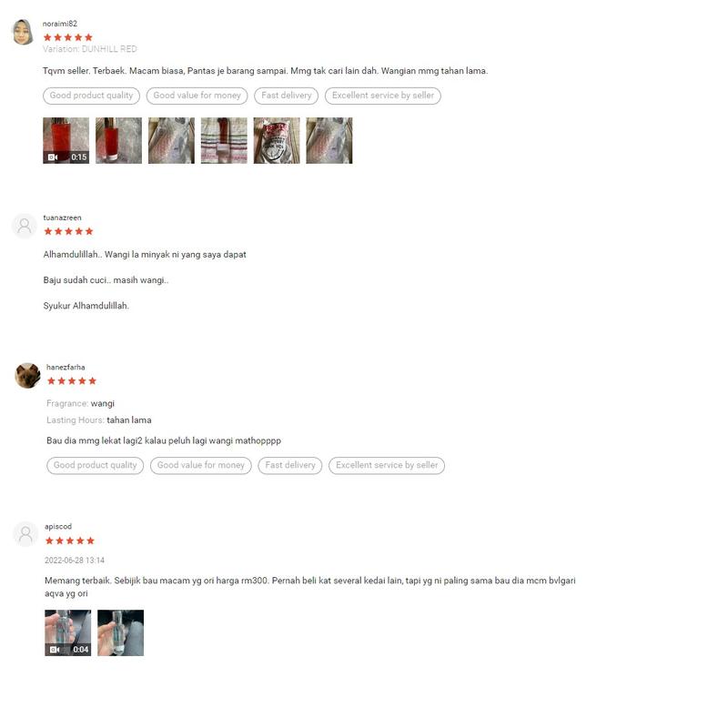Image resolution: width=728 pixels, height=728 pixels.
Task: Click apiscod's star rating
Action: click(x=70, y=541)
